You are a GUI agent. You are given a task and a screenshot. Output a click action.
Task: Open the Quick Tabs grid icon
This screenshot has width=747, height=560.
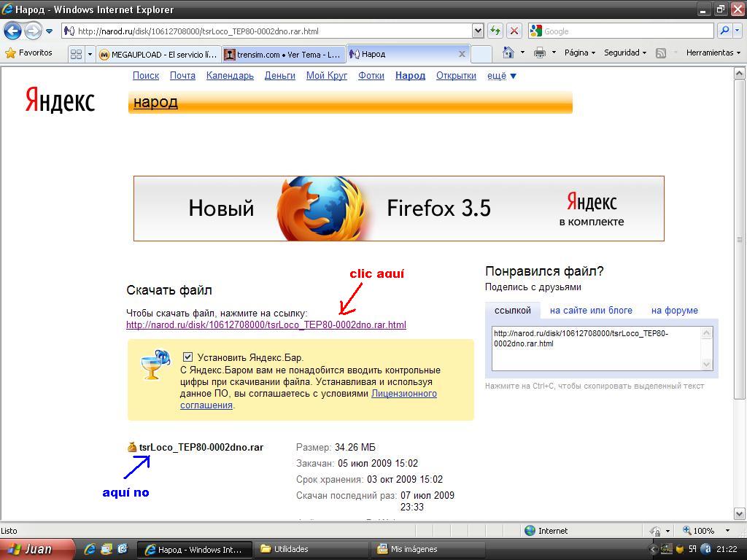coord(76,54)
